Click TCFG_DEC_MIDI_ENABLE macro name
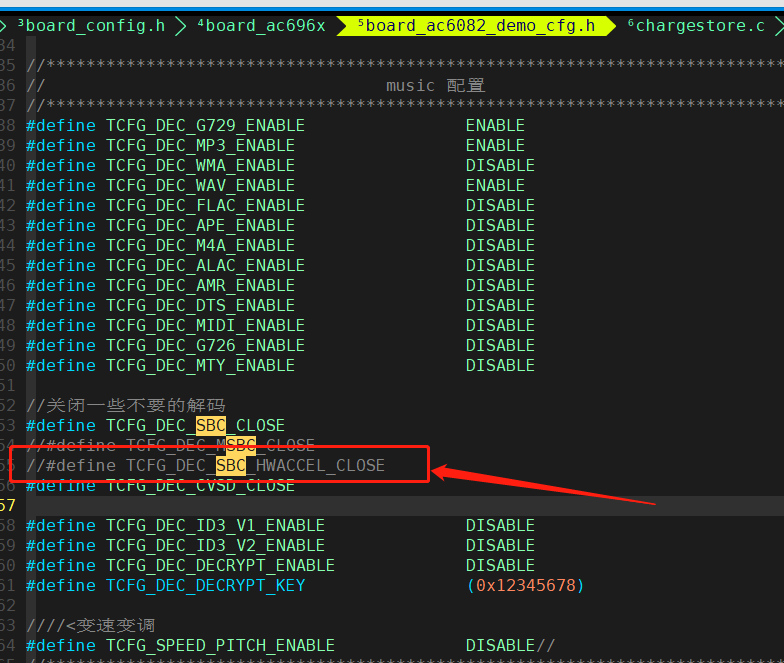784x663 pixels. pyautogui.click(x=206, y=326)
